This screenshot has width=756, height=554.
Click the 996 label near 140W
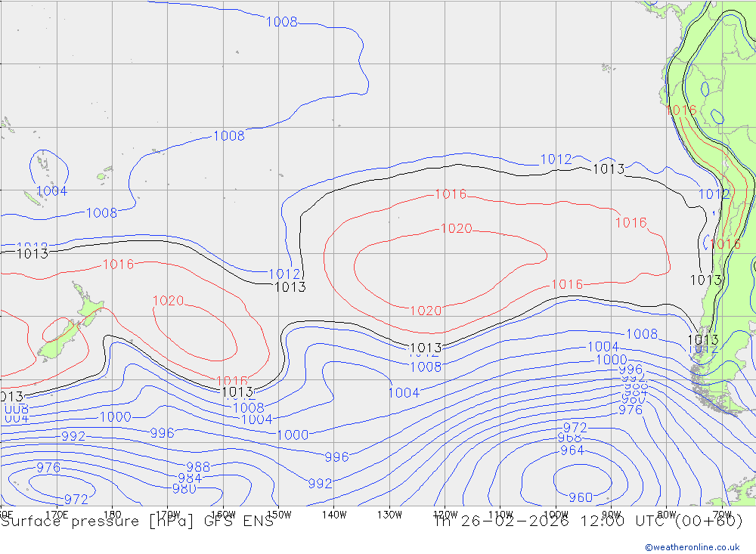coord(336,457)
